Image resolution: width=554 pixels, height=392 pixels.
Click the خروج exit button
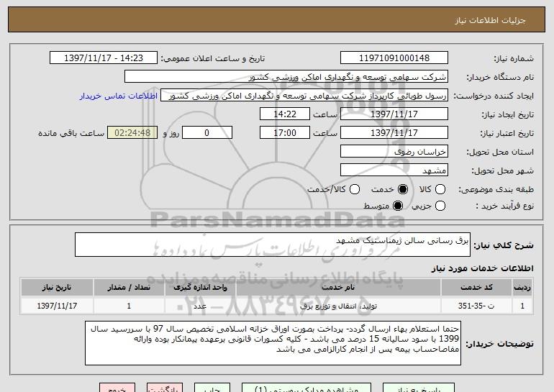tap(117, 388)
